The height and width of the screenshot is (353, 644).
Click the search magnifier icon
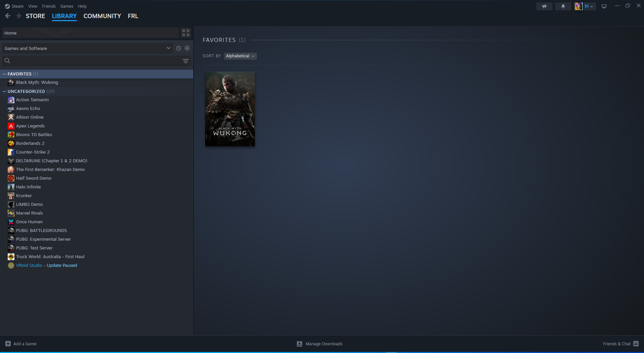pyautogui.click(x=8, y=61)
